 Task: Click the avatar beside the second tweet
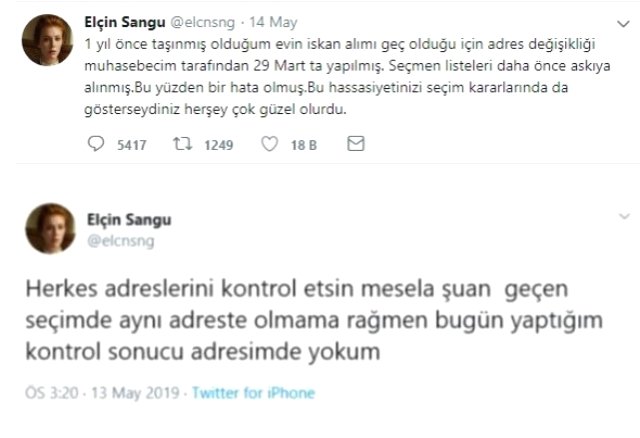point(47,229)
